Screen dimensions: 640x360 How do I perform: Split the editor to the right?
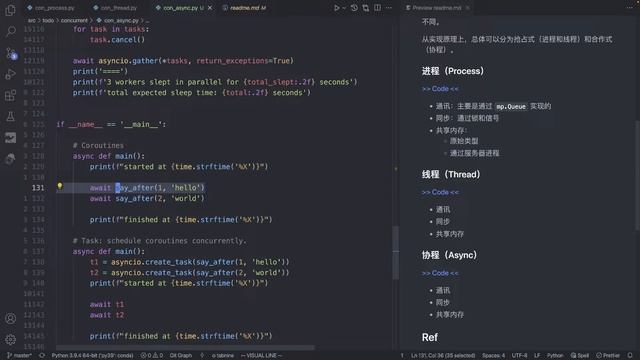[377, 8]
